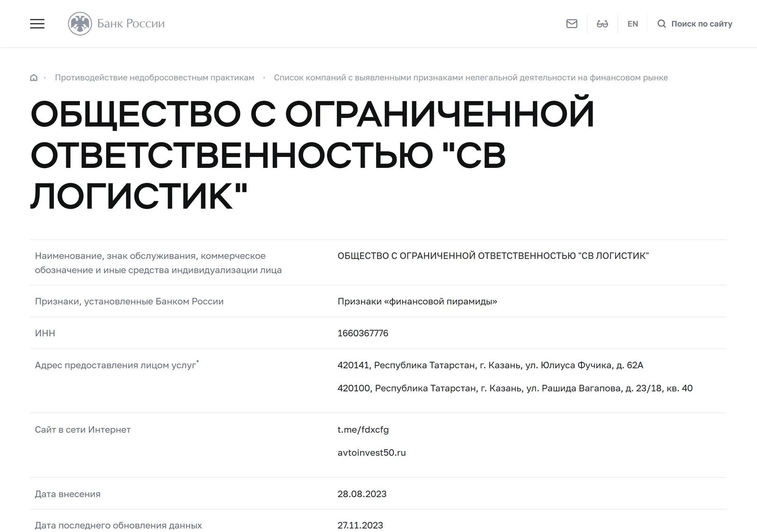Click the Bank of Russia eagle logo

80,24
